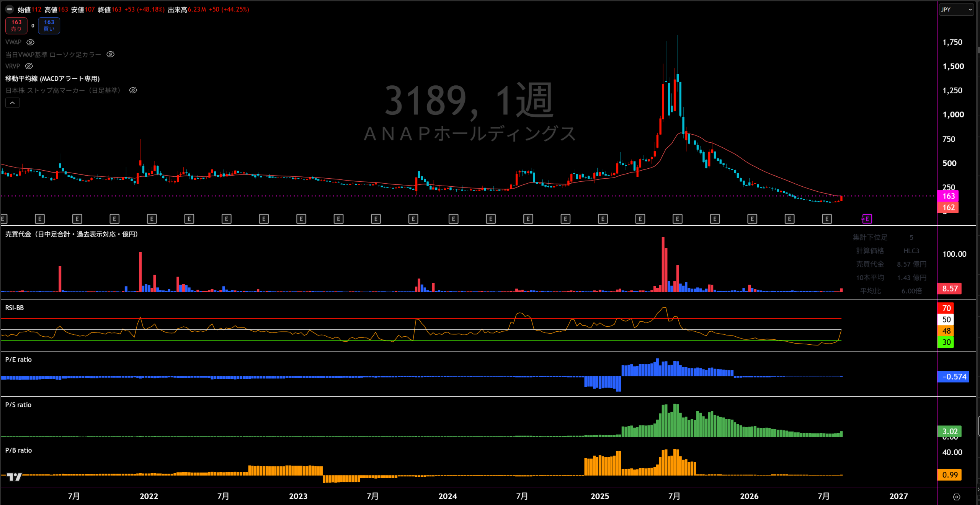Show the 当日VWAP基準 ローソク足カラー indicator
This screenshot has width=980, height=505.
click(x=110, y=54)
